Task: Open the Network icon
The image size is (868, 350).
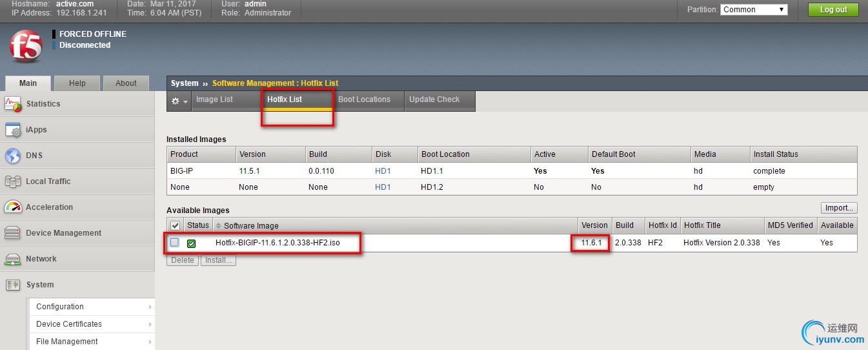Action: [13, 259]
